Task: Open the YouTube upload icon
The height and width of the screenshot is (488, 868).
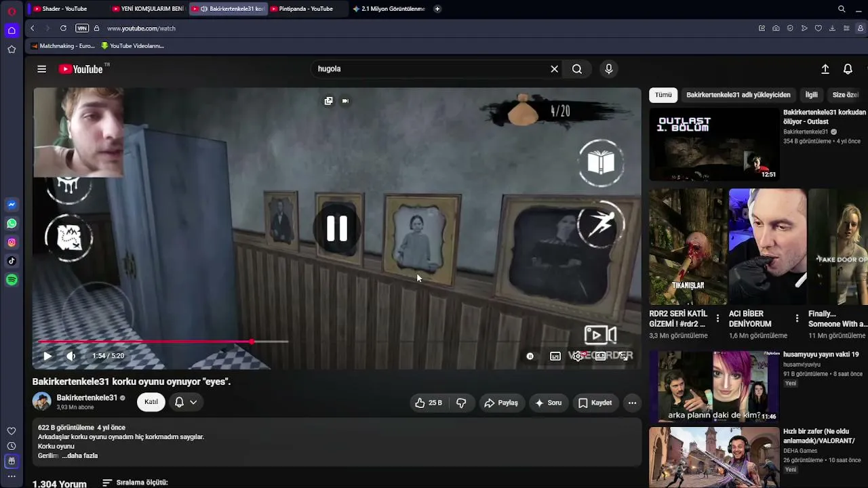Action: tap(825, 69)
